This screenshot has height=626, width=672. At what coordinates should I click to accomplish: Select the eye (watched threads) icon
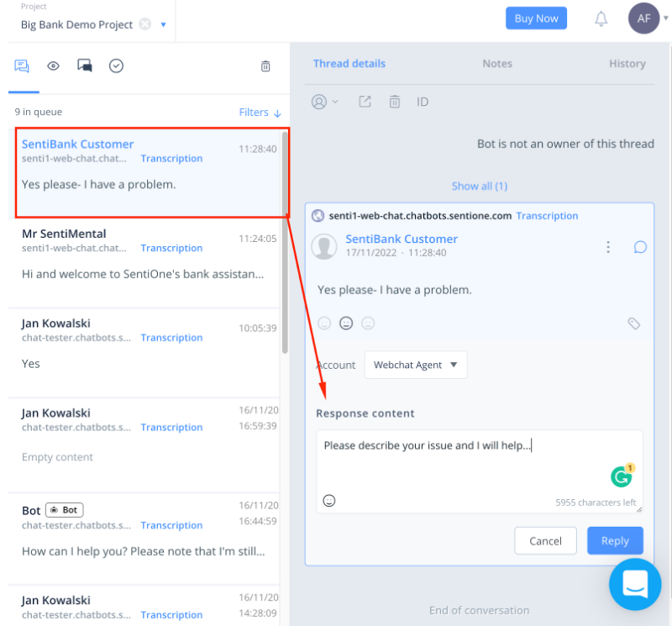[53, 66]
